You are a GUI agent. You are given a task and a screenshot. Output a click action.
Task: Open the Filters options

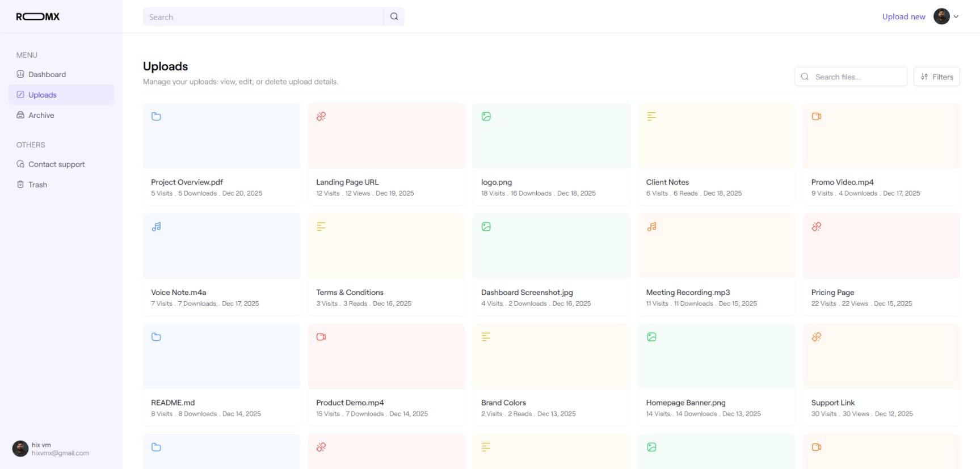[x=936, y=77]
